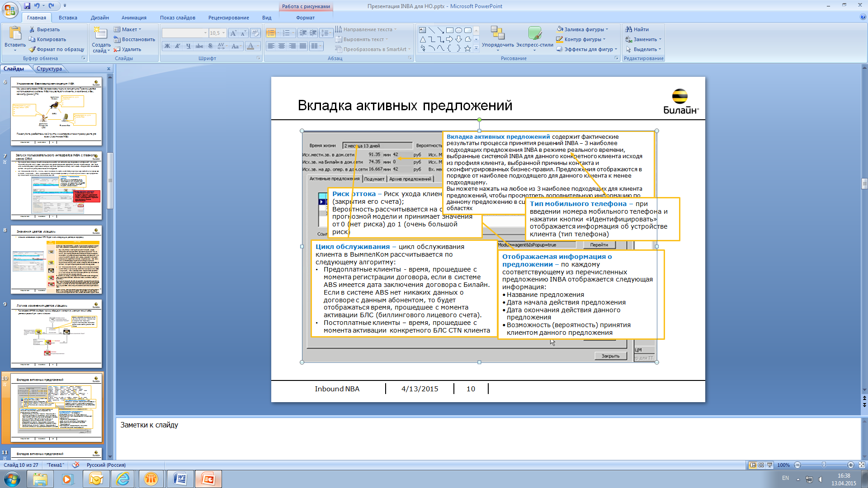Click the Undo icon in quick access toolbar
The height and width of the screenshot is (488, 868).
37,6
